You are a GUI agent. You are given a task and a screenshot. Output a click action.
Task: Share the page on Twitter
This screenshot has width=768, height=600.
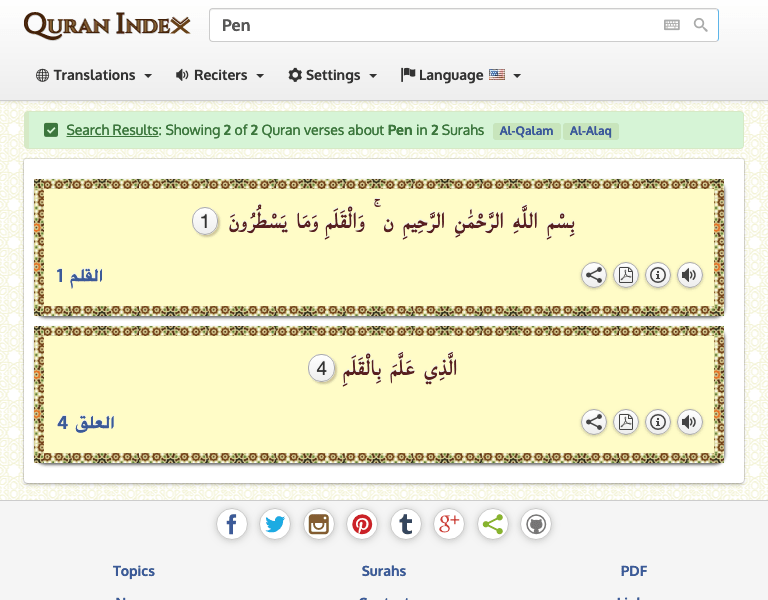point(275,524)
